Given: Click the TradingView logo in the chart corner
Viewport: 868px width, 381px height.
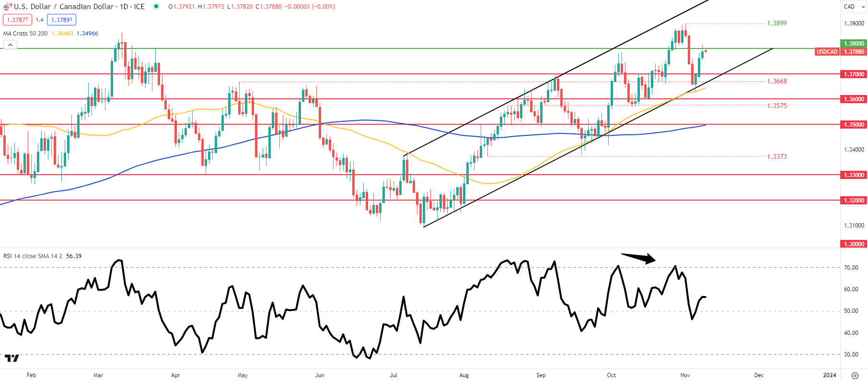Looking at the screenshot, I should pos(12,358).
